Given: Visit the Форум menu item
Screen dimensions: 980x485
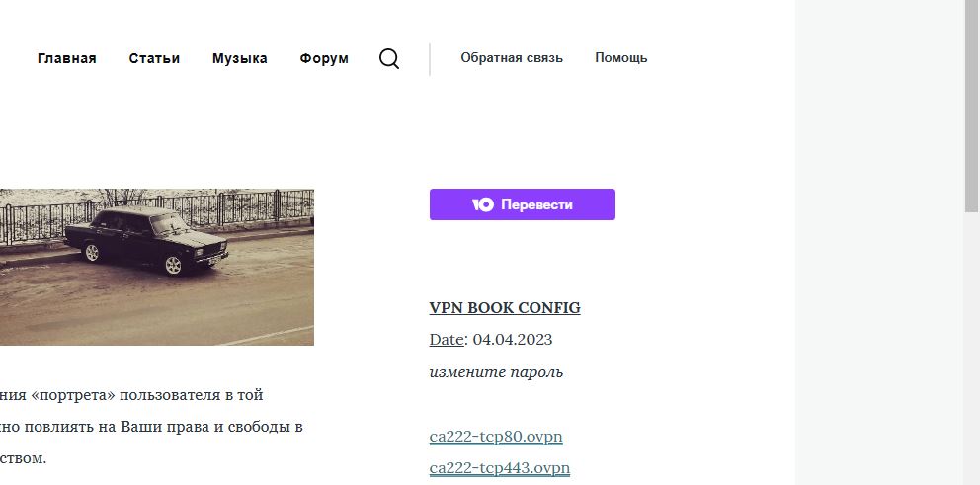Looking at the screenshot, I should [x=324, y=58].
